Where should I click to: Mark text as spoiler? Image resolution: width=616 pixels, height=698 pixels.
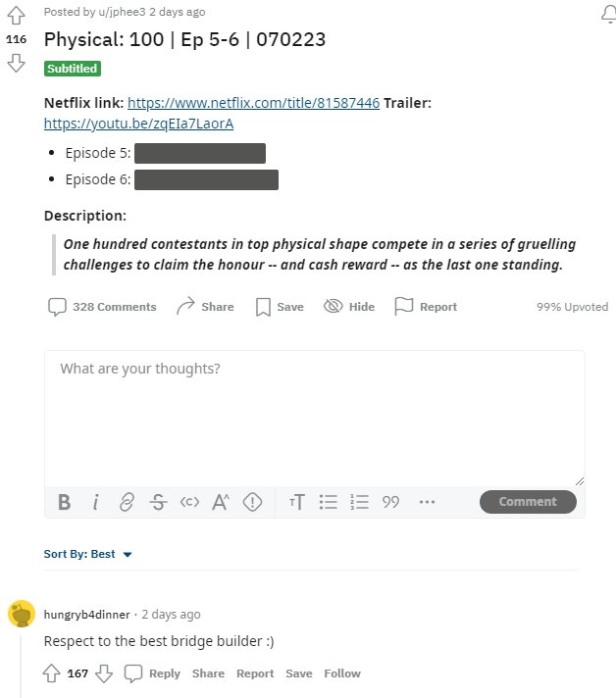252,502
